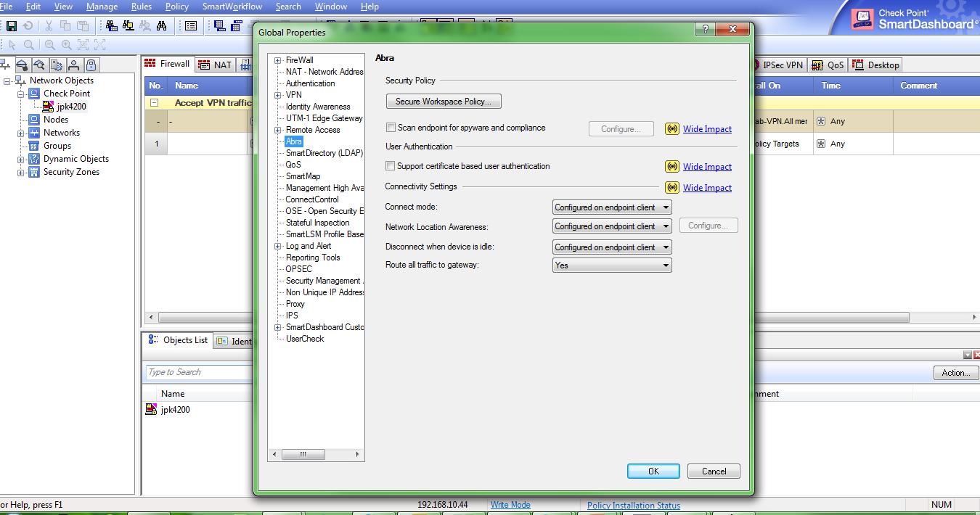Open the SmartWorkflow menu
Screen dimensions: 980x515
pos(232,7)
